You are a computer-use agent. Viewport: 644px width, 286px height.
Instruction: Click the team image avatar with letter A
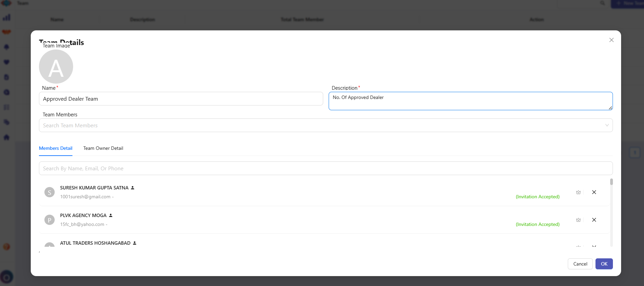pos(56,67)
